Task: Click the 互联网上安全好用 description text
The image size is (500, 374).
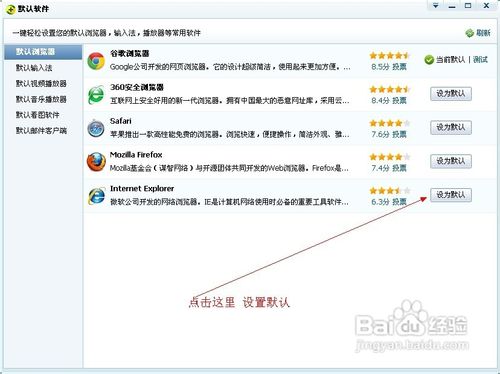Action: click(230, 100)
